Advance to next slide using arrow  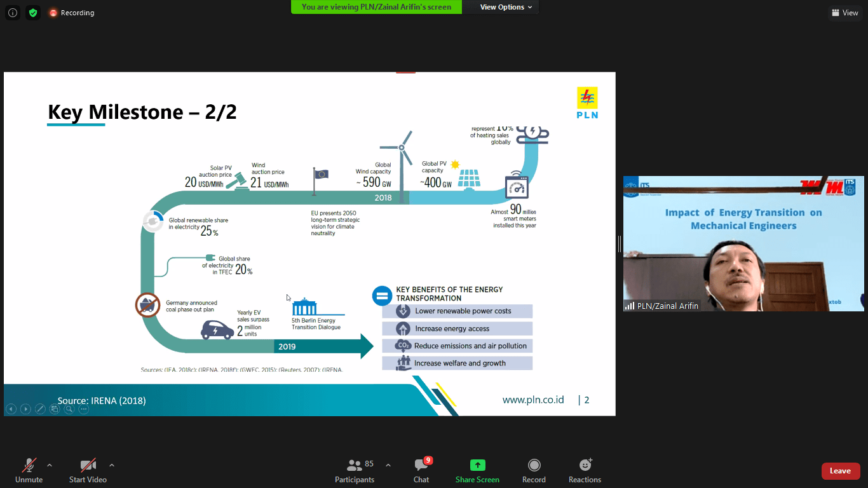25,409
